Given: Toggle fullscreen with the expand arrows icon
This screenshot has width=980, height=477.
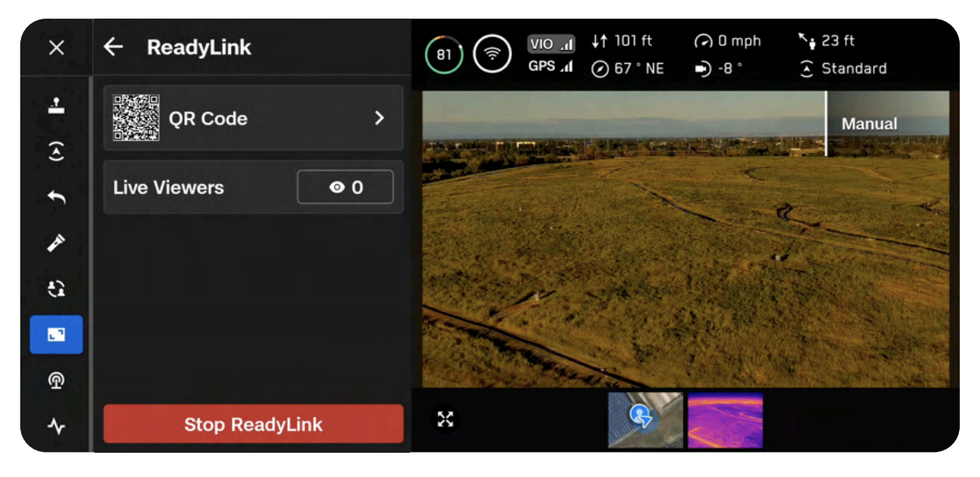Looking at the screenshot, I should [x=446, y=419].
